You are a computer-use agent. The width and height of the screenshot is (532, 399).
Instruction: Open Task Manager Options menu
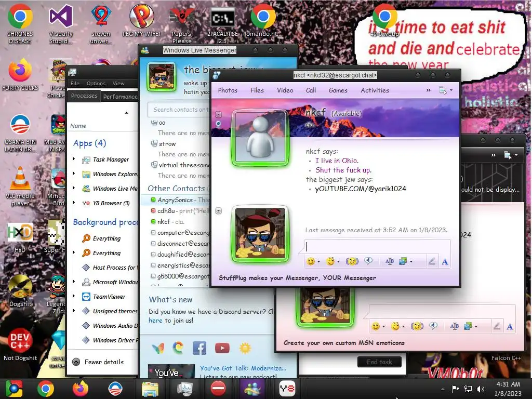[96, 84]
